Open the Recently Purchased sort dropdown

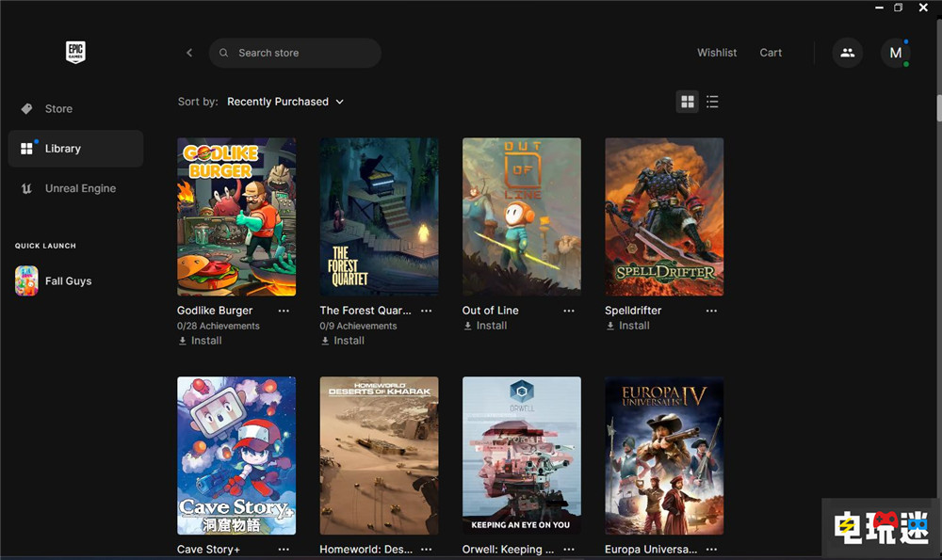point(285,102)
